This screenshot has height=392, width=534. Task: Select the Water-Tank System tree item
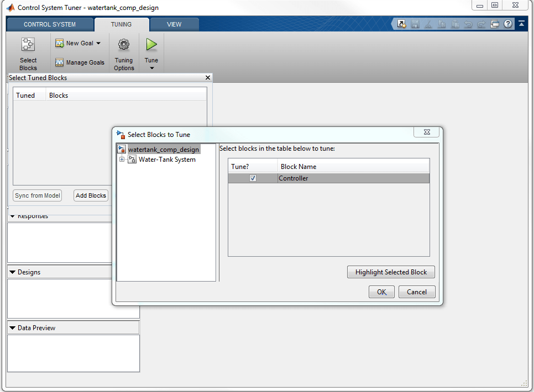point(167,159)
